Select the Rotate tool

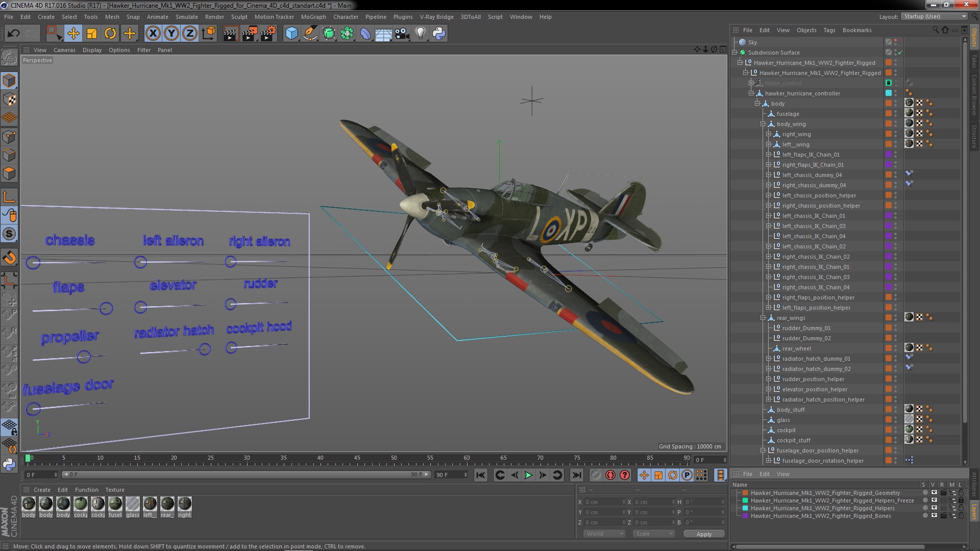coord(110,34)
